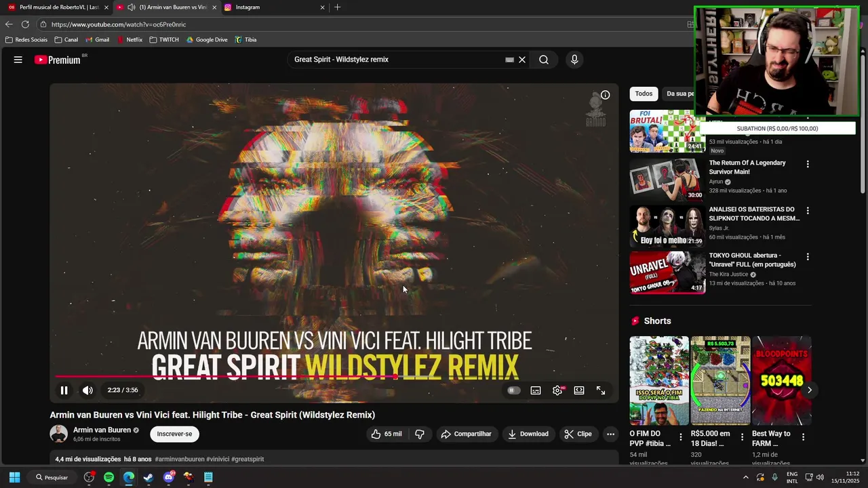Viewport: 868px width, 488px height.
Task: Show hidden system tray icons
Action: [745, 477]
